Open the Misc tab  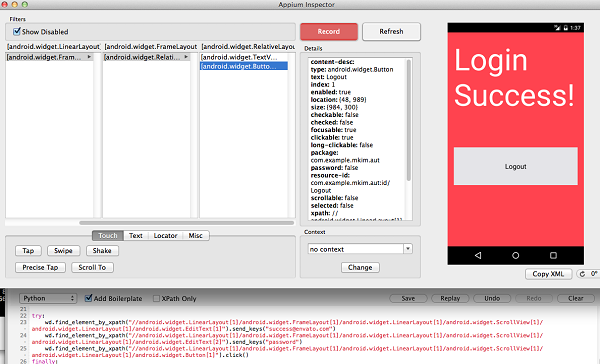(196, 235)
